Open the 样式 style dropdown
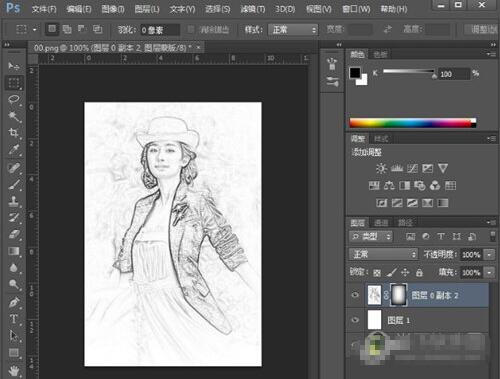Screen dimensions: 500x379 coord(293,30)
